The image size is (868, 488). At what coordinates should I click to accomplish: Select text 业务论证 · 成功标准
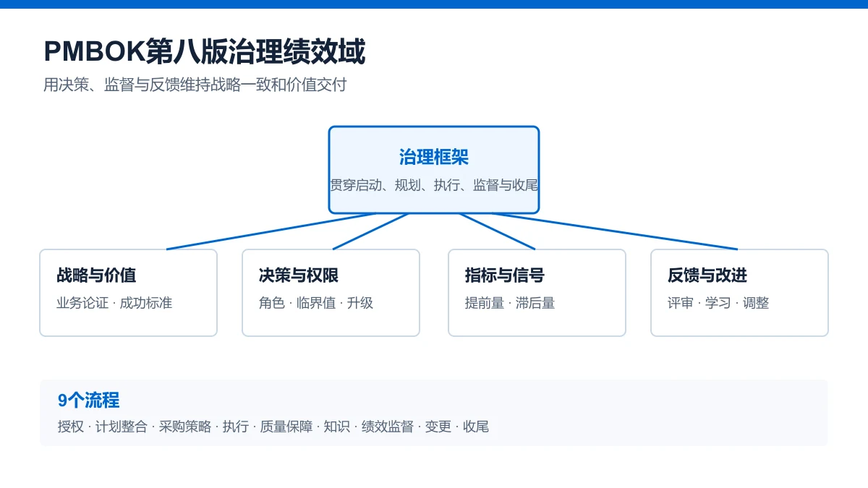(x=114, y=303)
